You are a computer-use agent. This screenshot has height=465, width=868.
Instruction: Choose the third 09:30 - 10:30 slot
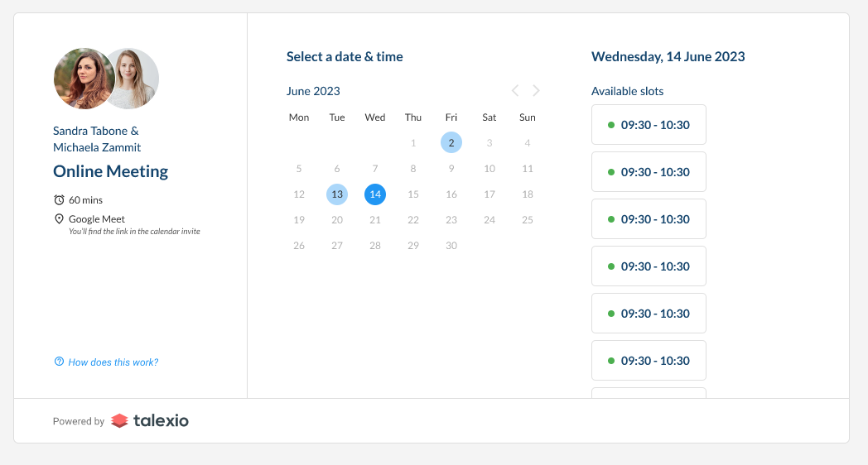point(649,219)
